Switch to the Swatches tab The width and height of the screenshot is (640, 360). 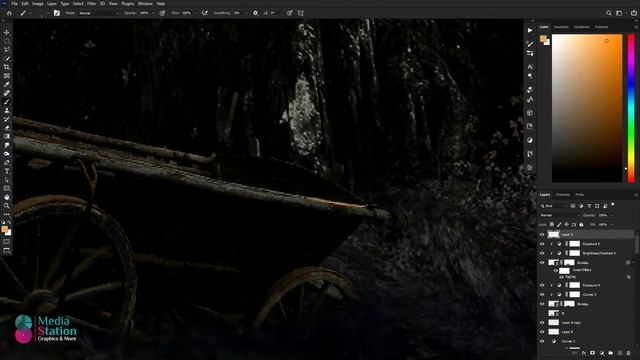tap(561, 27)
